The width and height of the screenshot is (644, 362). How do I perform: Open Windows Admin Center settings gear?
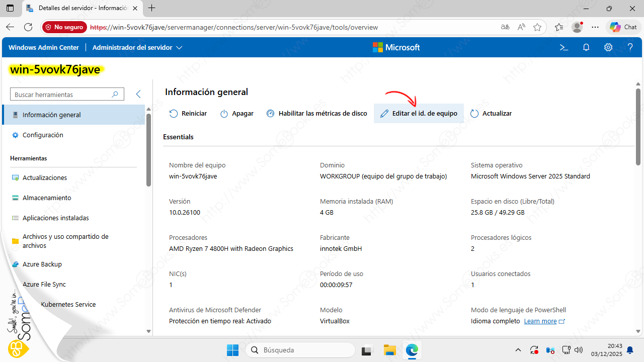(608, 47)
